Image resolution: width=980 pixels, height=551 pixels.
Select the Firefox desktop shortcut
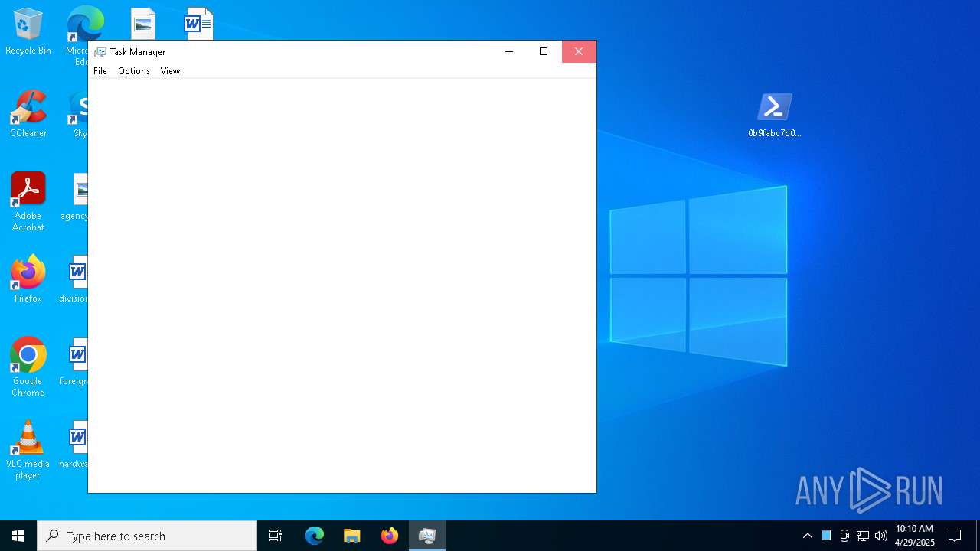pyautogui.click(x=28, y=279)
